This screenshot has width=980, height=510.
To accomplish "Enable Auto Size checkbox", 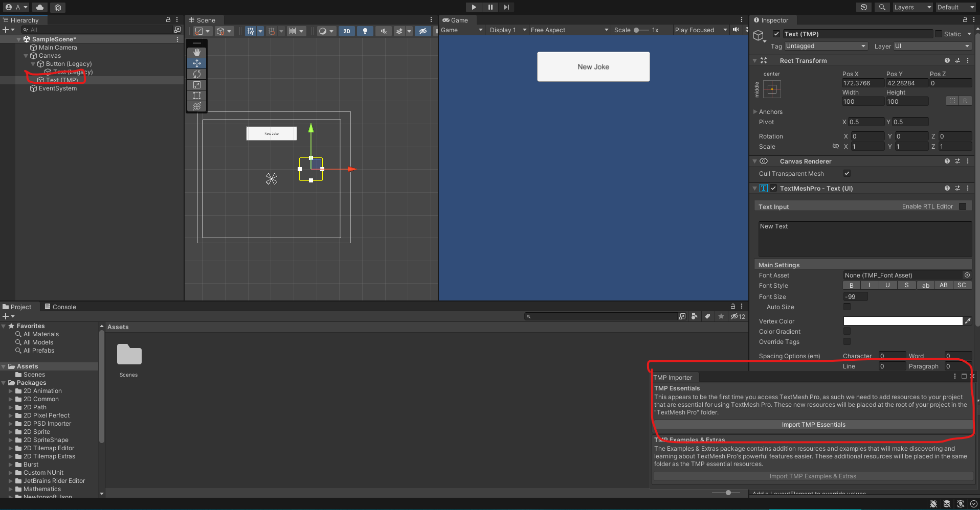I will coord(847,307).
